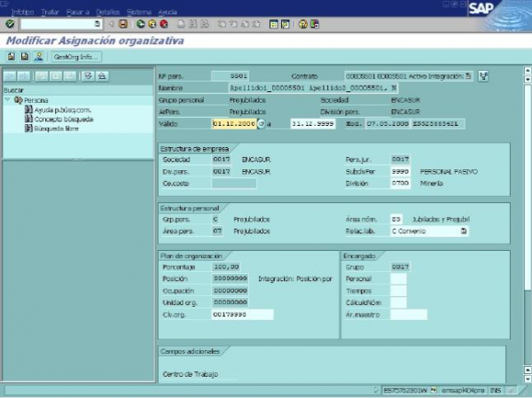
Task: Click the yellow Exit icon
Action: click(x=152, y=24)
